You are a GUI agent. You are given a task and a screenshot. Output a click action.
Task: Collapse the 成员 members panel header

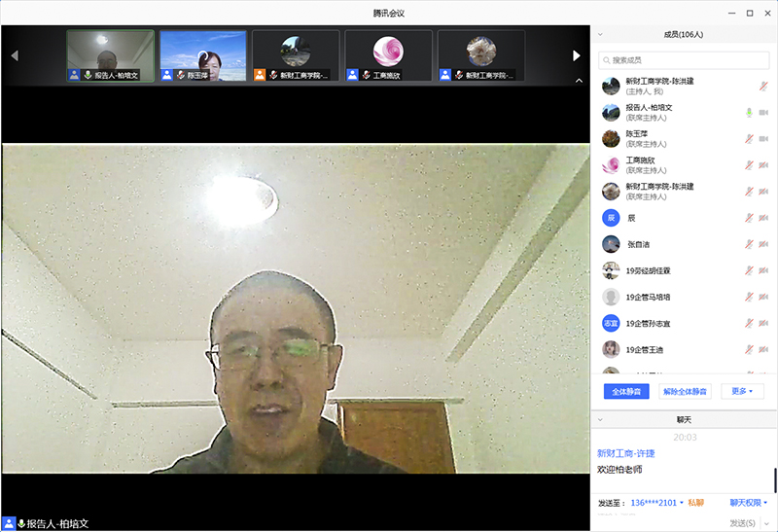click(600, 34)
